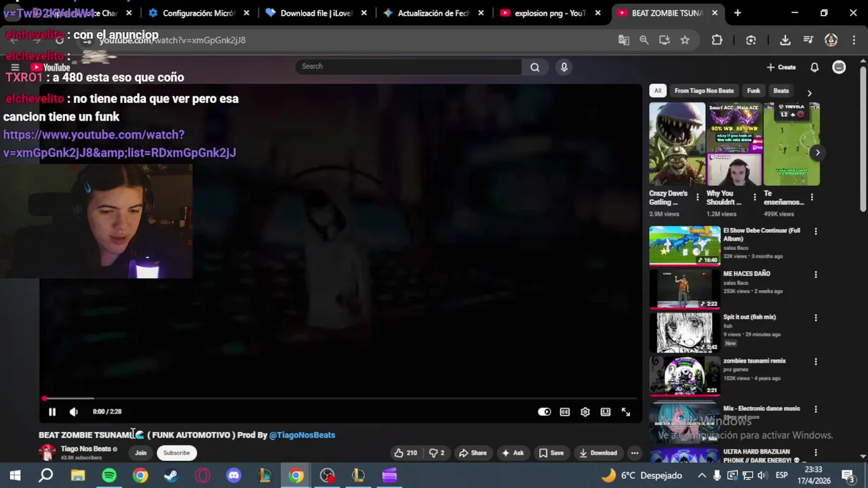This screenshot has width=868, height=488.
Task: Open options for Crazy Dave's Gatling video
Action: [x=697, y=197]
